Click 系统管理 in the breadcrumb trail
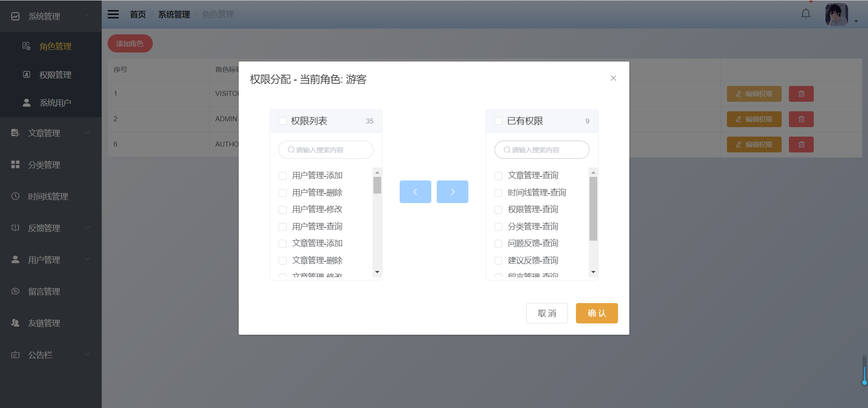 (x=174, y=14)
